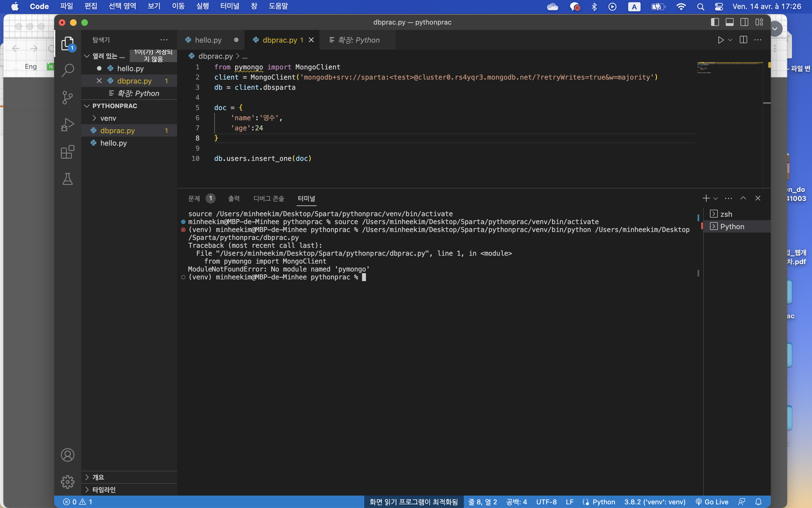Switch to the Python extension tab

(x=358, y=40)
